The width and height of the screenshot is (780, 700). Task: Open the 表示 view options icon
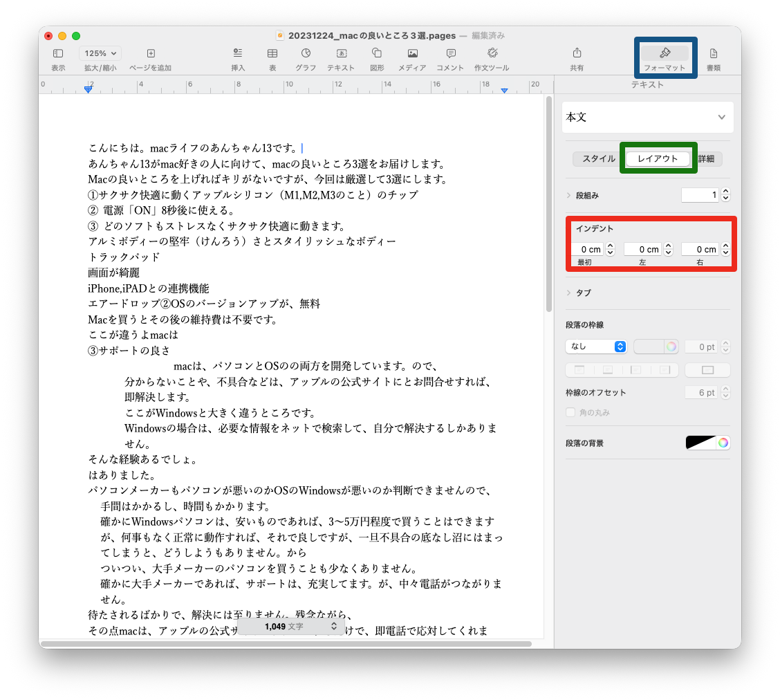[x=58, y=53]
